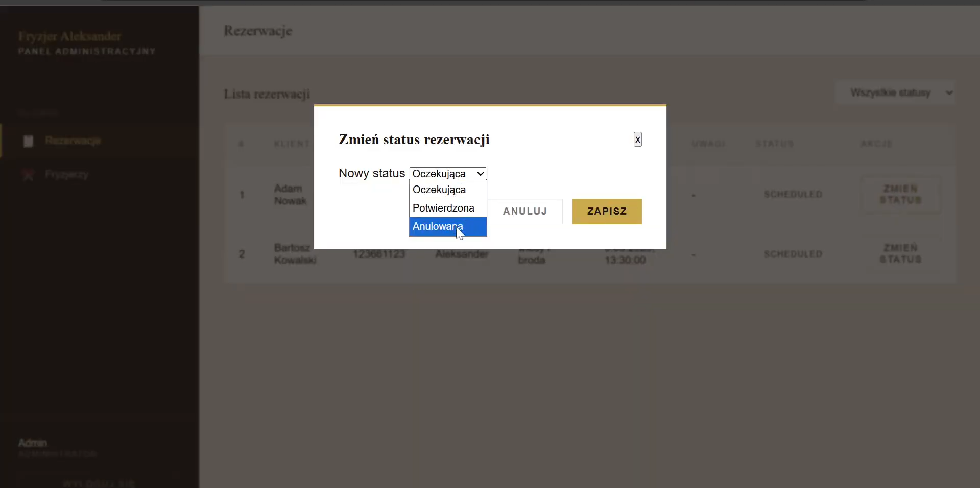The height and width of the screenshot is (488, 980).
Task: Click the SCHEDULED status in Bartosz Kowalski's row
Action: click(793, 254)
